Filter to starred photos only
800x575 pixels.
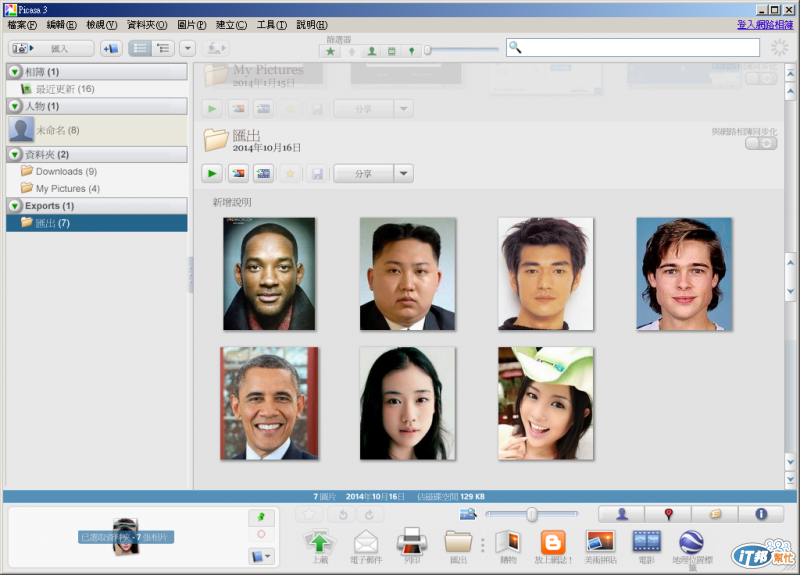pyautogui.click(x=331, y=51)
